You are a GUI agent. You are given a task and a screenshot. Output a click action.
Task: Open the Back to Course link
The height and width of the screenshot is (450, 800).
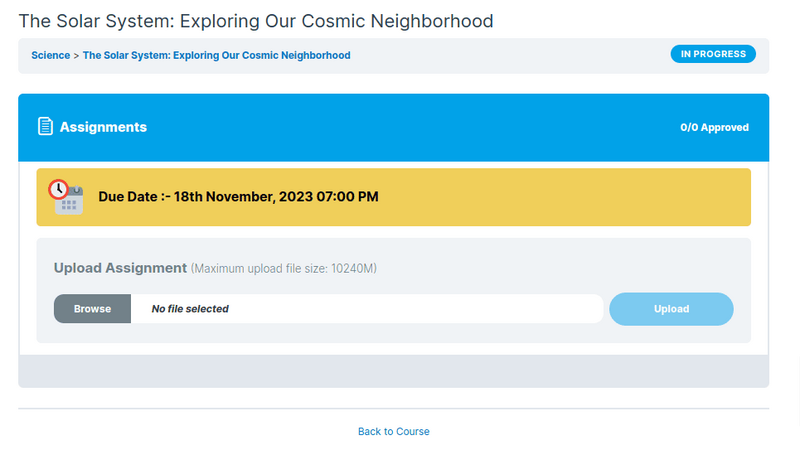tap(394, 432)
